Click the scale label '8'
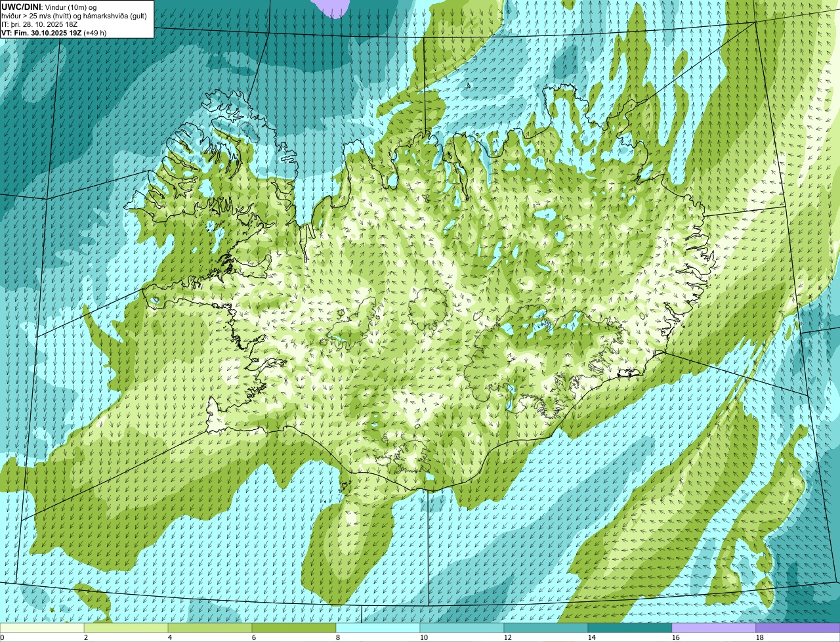 click(338, 637)
